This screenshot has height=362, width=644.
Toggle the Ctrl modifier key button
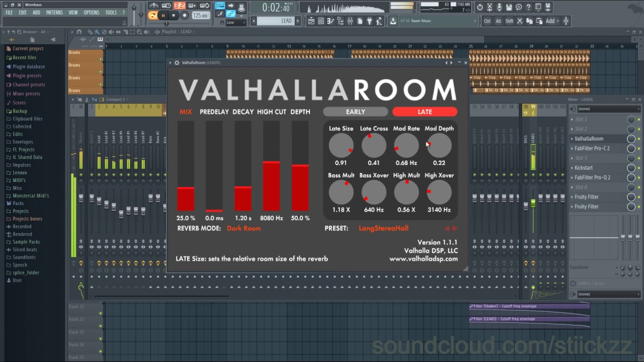pos(487,21)
